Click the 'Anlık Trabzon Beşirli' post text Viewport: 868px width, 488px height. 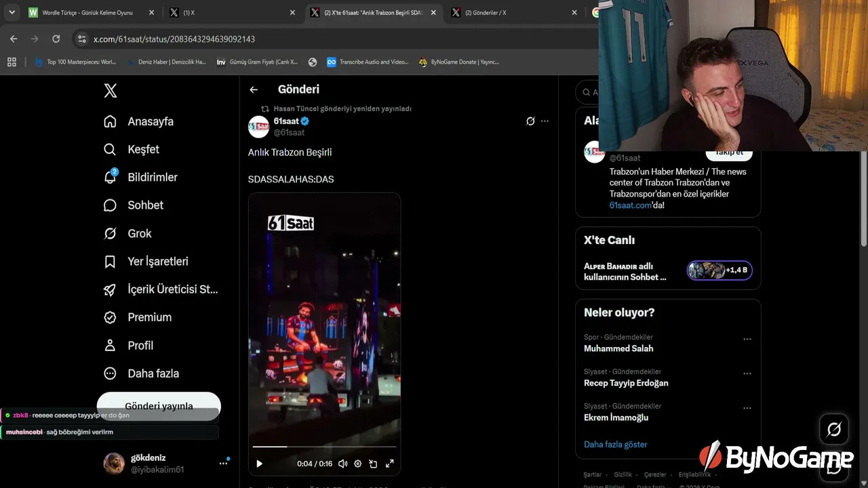pos(290,152)
